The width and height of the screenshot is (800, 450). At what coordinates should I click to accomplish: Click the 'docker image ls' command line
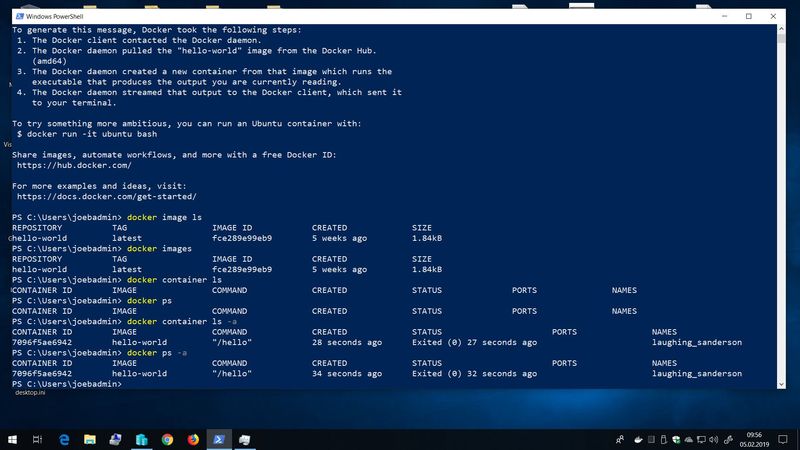click(x=164, y=217)
